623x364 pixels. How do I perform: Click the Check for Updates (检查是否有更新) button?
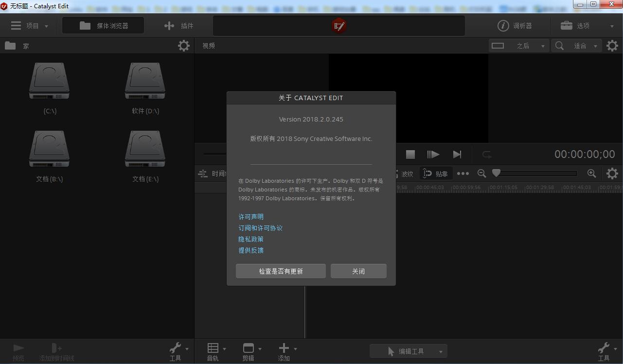281,271
